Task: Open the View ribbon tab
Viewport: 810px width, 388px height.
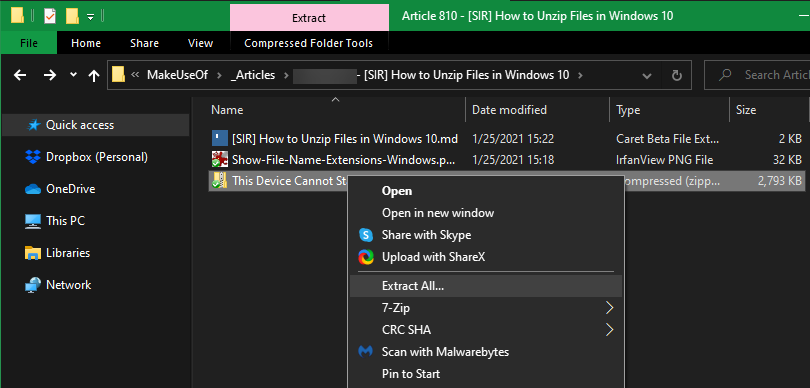Action: (200, 43)
